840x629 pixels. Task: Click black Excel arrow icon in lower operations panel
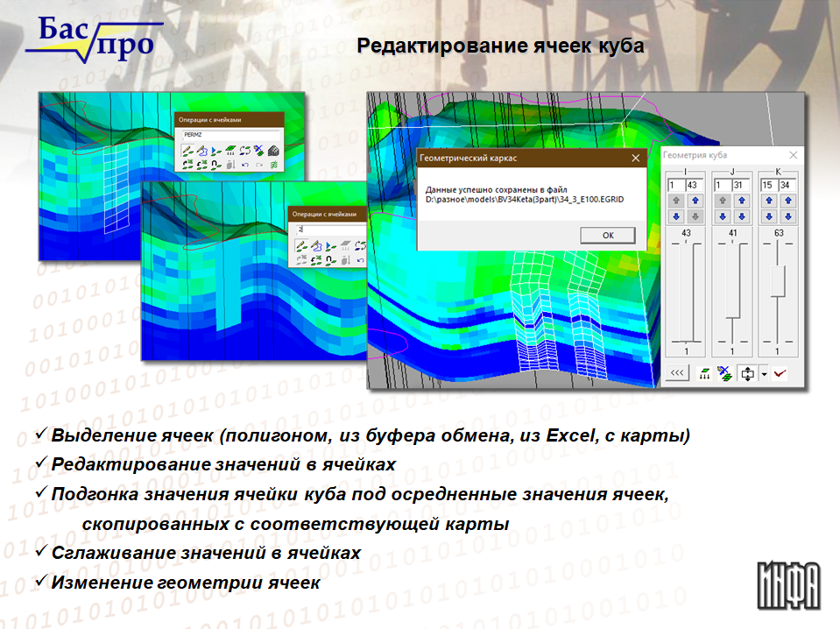tap(316, 260)
